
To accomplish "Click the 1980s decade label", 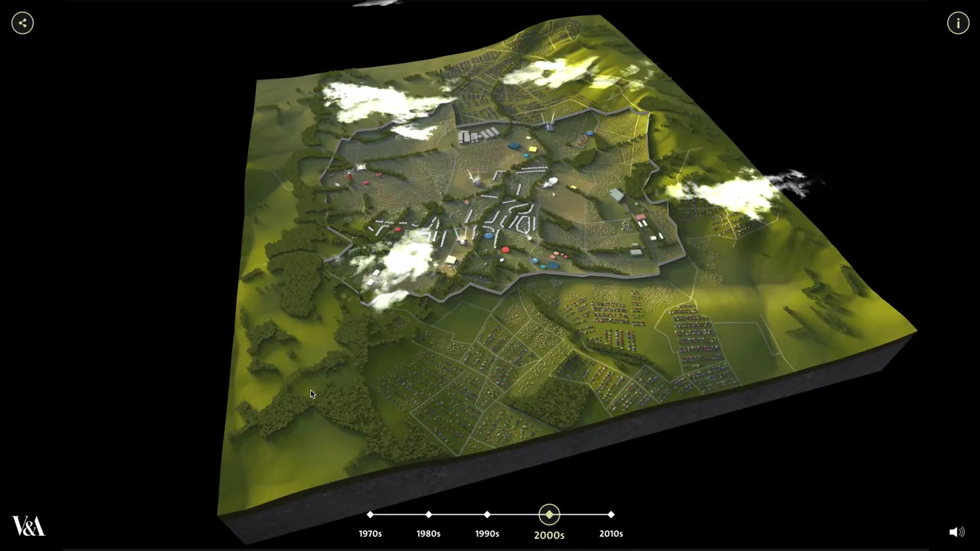I will point(429,533).
